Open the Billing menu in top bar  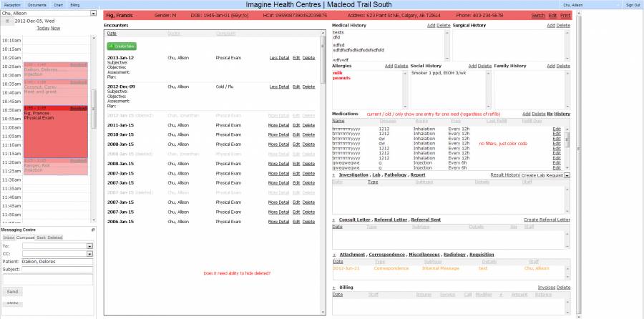pyautogui.click(x=75, y=5)
